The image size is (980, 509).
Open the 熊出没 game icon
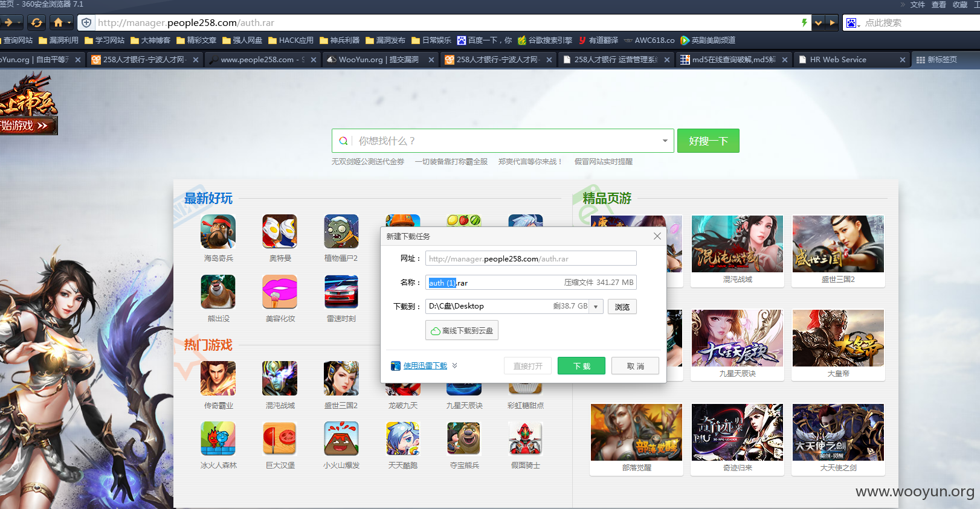(218, 292)
